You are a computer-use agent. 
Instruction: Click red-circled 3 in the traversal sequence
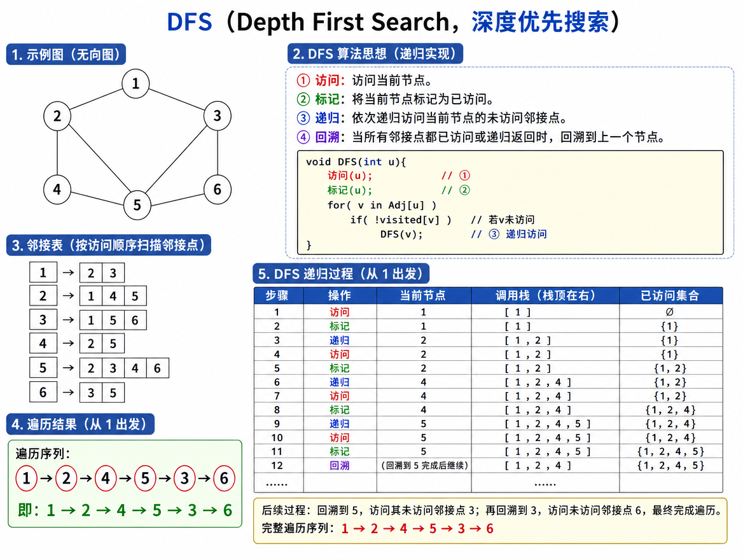click(184, 479)
